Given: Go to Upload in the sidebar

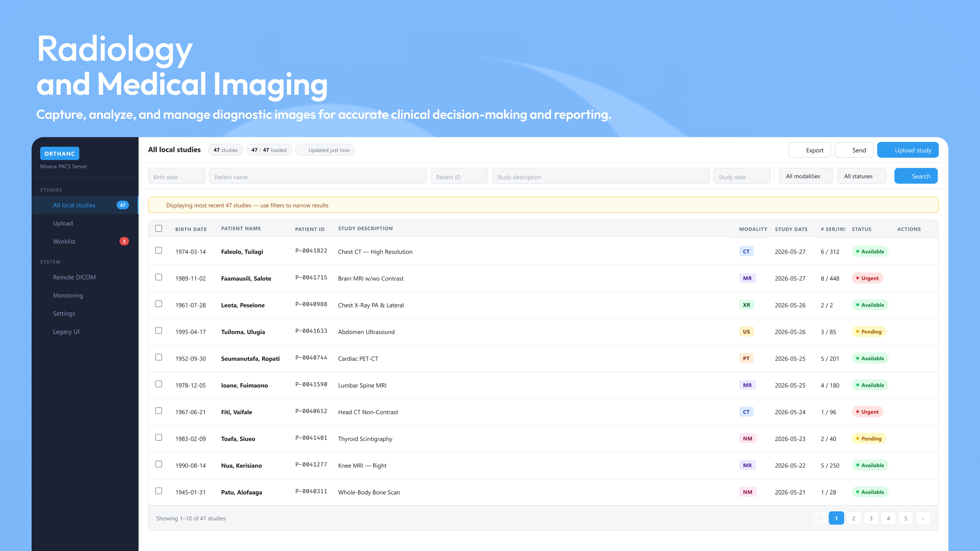Looking at the screenshot, I should click(x=85, y=223).
